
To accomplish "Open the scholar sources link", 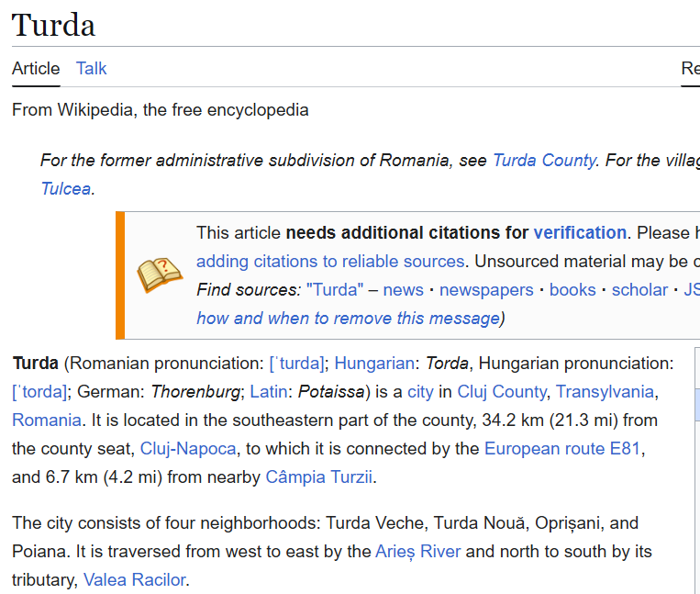I will coord(639,290).
